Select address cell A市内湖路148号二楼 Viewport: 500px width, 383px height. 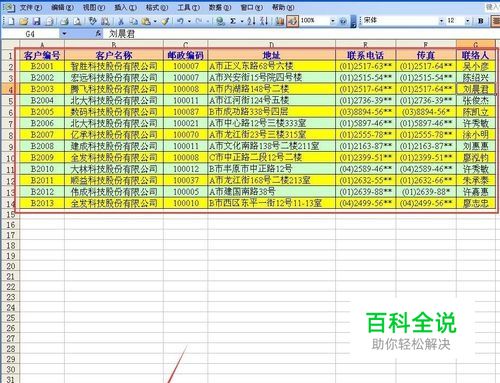click(272, 89)
